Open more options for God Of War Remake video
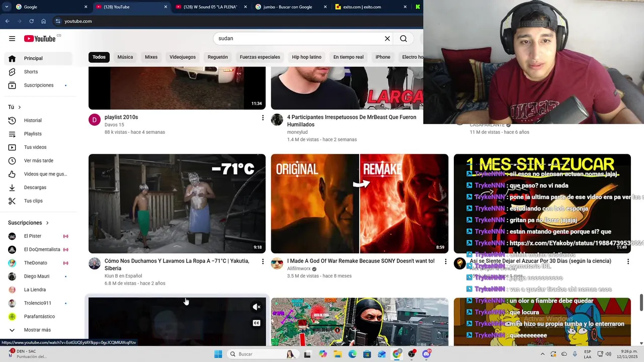 (445, 261)
